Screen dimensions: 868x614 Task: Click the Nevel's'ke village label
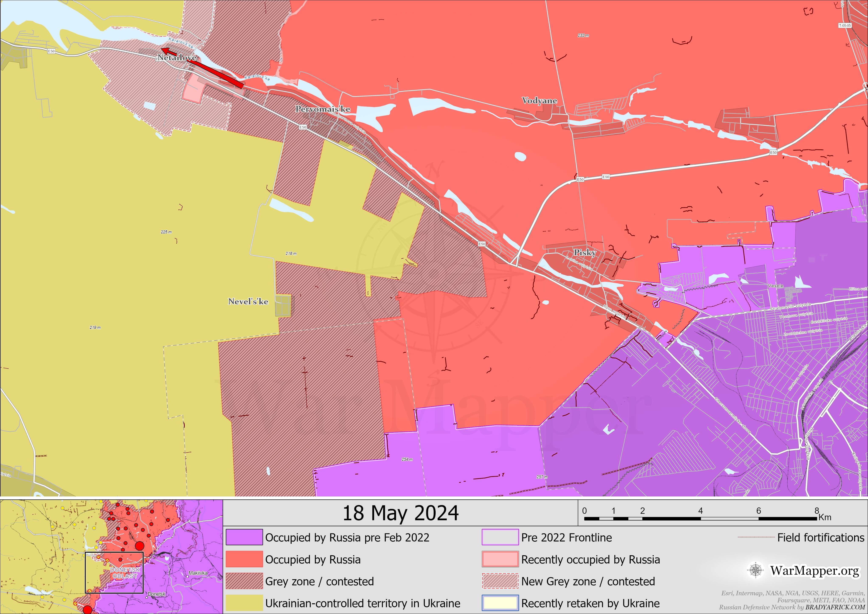[x=248, y=301]
